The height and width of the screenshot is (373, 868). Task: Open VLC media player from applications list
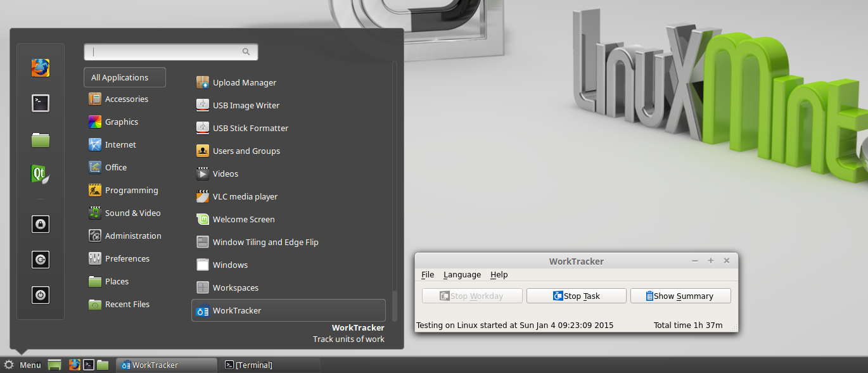245,196
